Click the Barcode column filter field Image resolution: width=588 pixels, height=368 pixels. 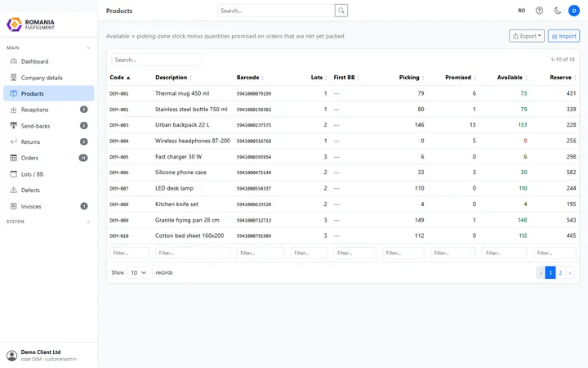[261, 253]
